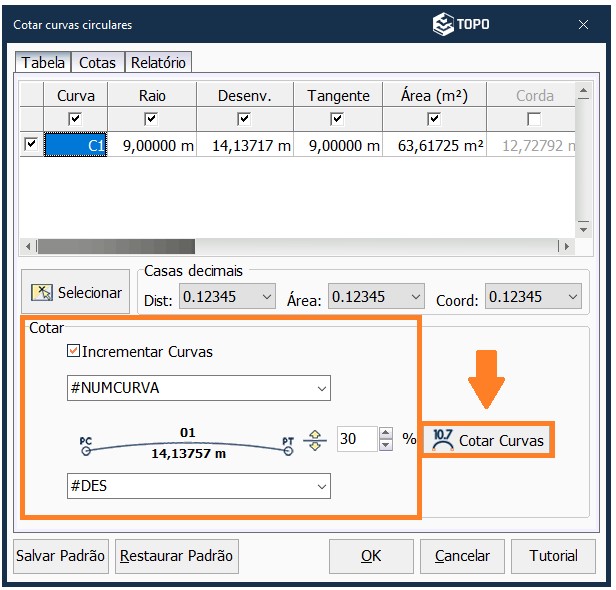Viewport: 616px width, 590px height.
Task: Open the Área decimal places dropdown
Action: click(x=377, y=297)
